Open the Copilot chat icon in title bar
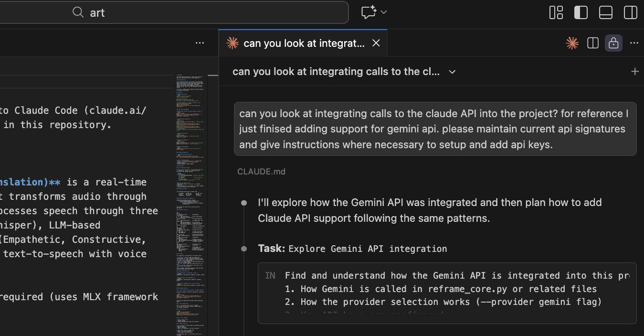This screenshot has height=336, width=644. [x=369, y=12]
